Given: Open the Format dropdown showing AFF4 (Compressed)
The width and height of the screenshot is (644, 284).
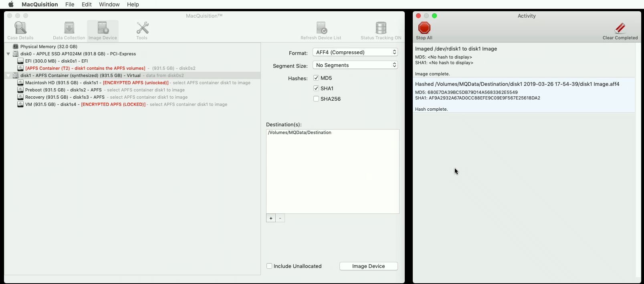Looking at the screenshot, I should coord(355,52).
